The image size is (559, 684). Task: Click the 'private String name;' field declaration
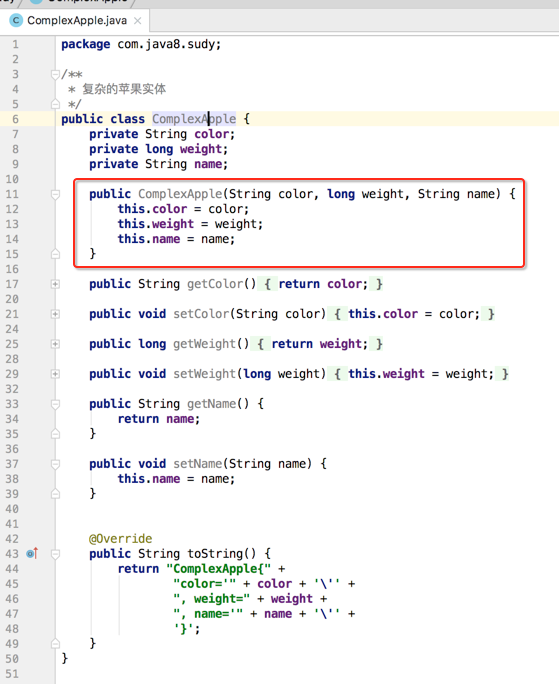(x=158, y=164)
